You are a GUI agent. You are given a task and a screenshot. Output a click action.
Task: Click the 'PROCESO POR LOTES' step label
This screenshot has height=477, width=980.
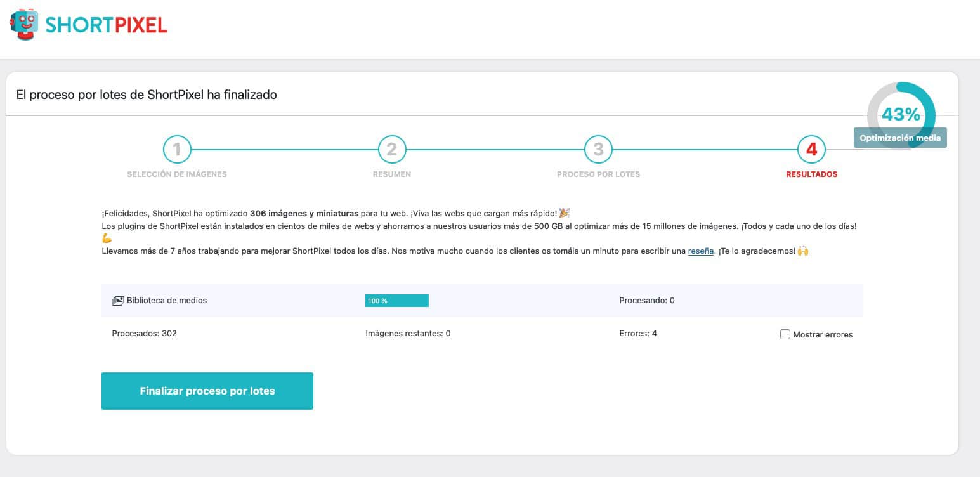[x=598, y=174]
